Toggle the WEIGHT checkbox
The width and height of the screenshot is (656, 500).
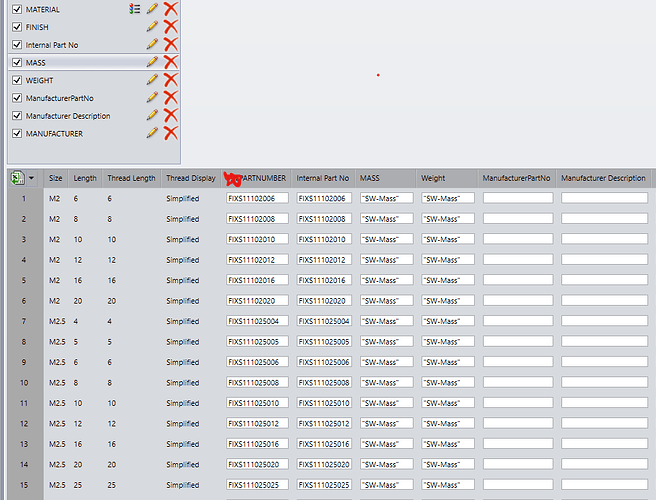(x=17, y=80)
